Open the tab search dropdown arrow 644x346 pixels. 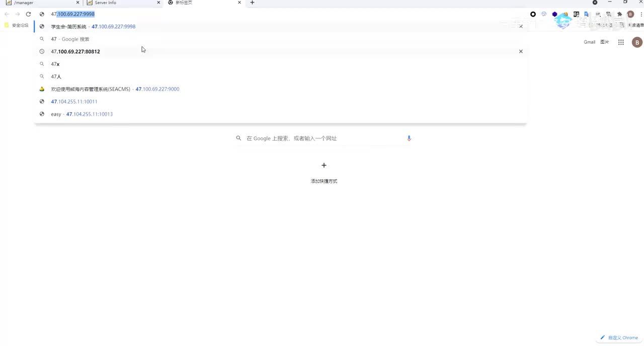click(x=595, y=3)
